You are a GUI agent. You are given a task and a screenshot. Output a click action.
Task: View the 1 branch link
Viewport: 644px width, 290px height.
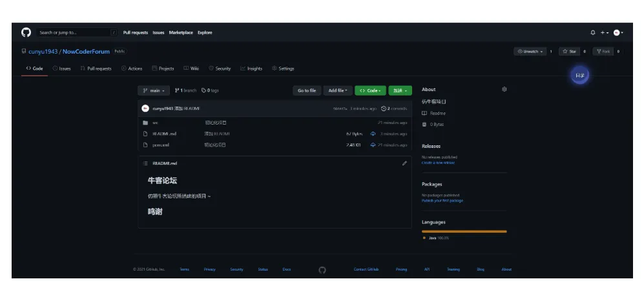[185, 90]
